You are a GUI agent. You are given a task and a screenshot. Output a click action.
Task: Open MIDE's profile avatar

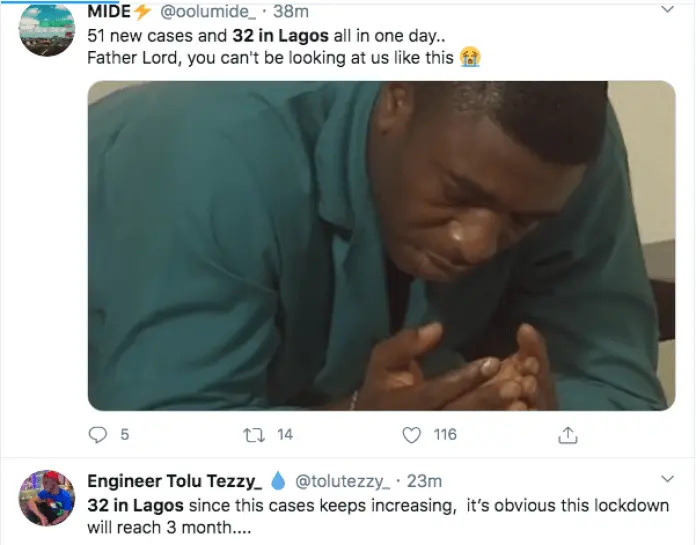click(x=47, y=30)
